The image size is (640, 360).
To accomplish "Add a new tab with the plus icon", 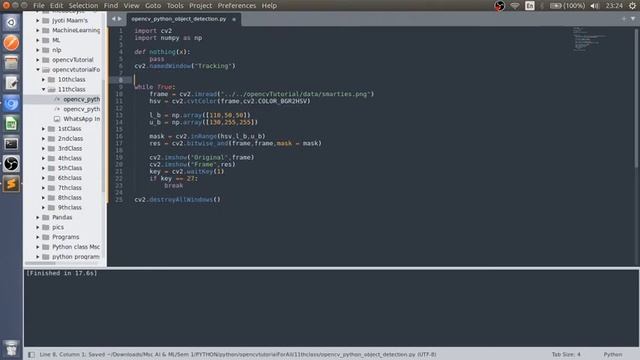I will pos(624,19).
